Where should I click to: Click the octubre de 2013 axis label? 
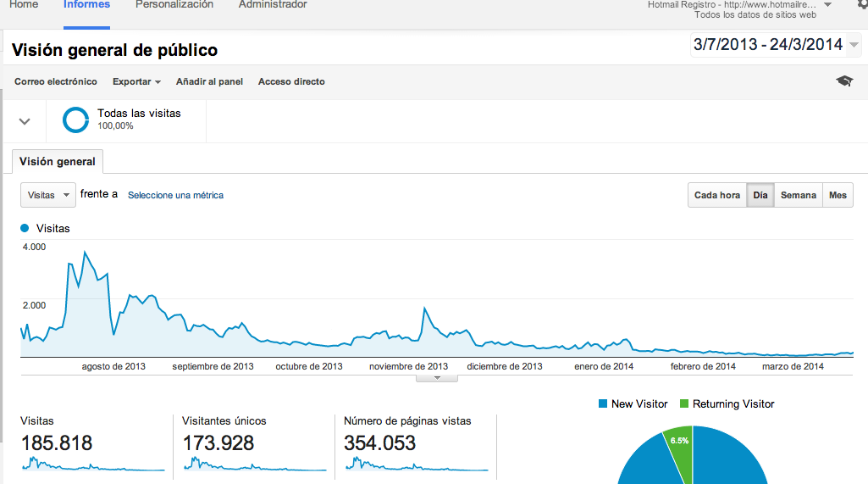(309, 366)
